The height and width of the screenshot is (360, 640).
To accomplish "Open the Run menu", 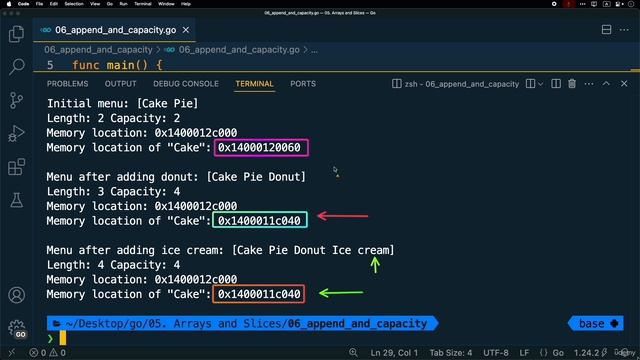I will pos(123,4).
